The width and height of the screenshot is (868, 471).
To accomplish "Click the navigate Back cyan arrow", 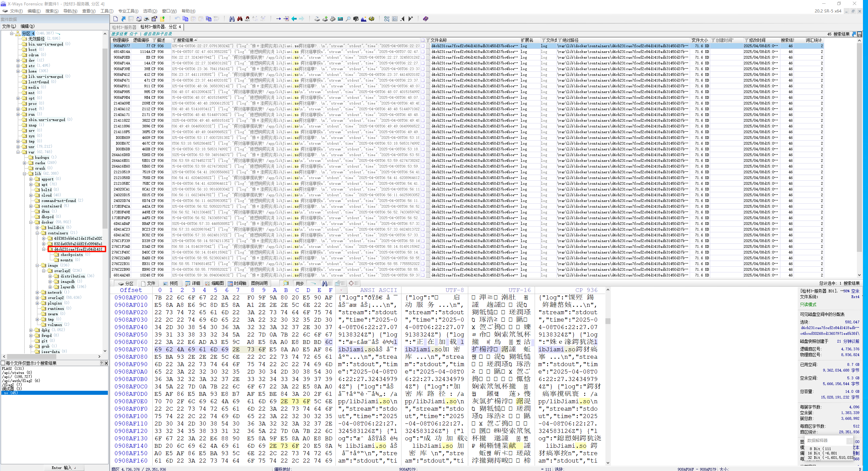I will [x=294, y=19].
